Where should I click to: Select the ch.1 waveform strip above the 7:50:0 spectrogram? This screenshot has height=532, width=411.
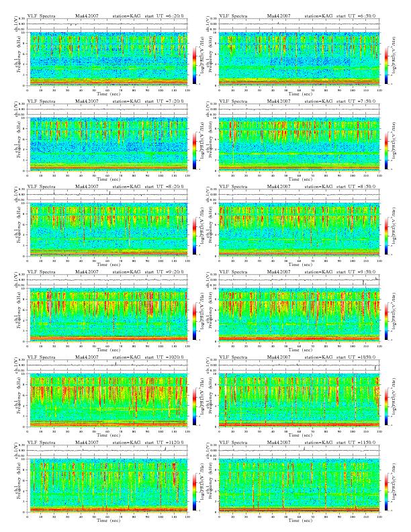299,109
